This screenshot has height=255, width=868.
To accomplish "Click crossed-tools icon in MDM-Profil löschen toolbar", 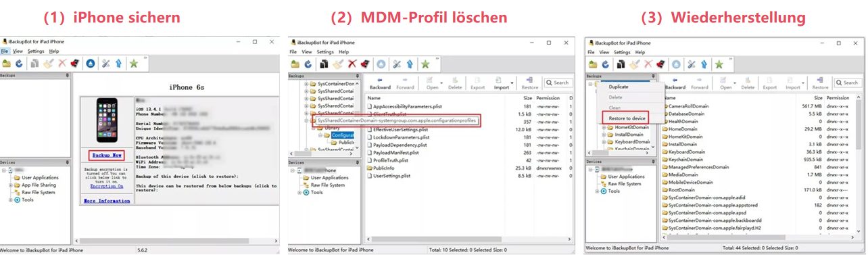I will click(x=397, y=64).
